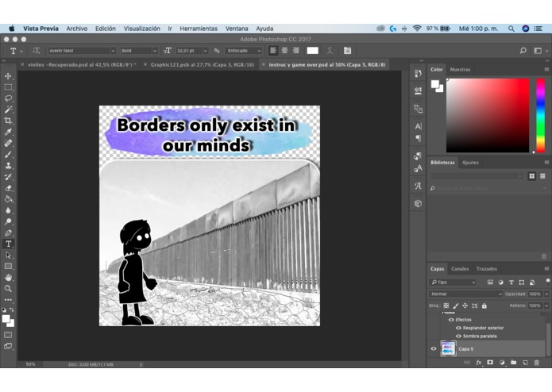Toggle lock image pixels brush icon
The height and width of the screenshot is (392, 552).
pyautogui.click(x=456, y=306)
